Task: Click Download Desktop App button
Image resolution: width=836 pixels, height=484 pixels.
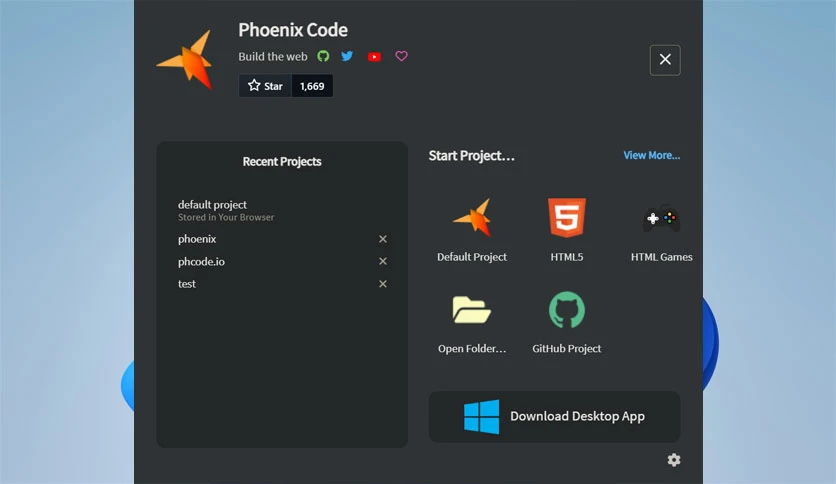Action: click(x=554, y=416)
